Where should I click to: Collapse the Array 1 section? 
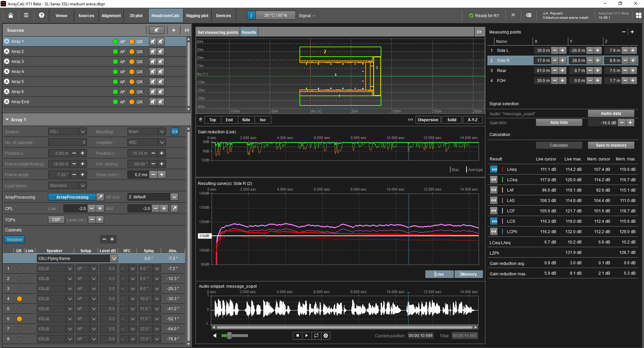(x=7, y=120)
